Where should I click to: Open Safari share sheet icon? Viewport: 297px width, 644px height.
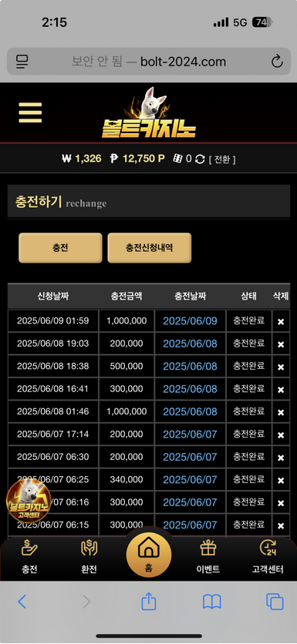[148, 602]
